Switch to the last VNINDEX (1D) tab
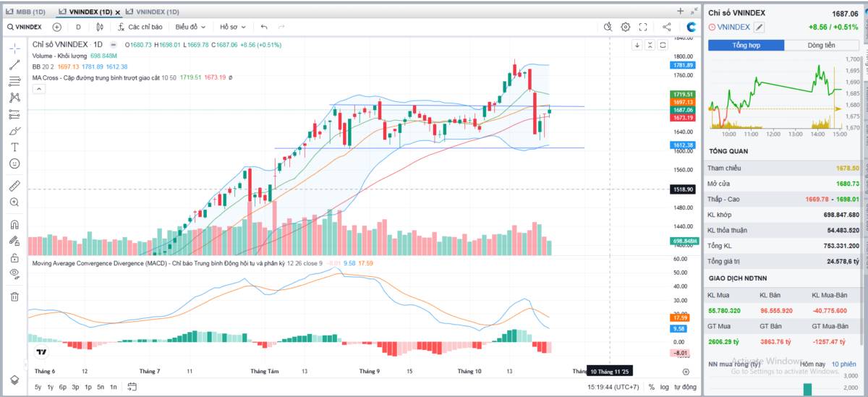Screen dimensions: 868x397 coord(153,12)
